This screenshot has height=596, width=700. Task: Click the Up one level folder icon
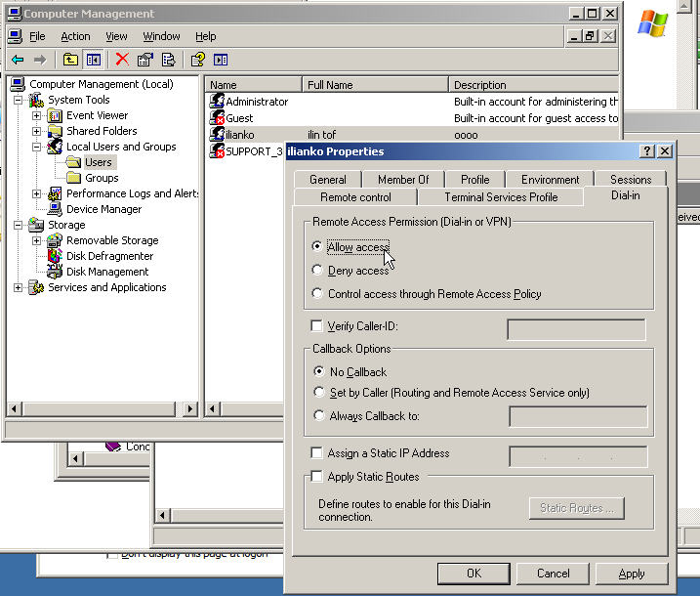(70, 60)
